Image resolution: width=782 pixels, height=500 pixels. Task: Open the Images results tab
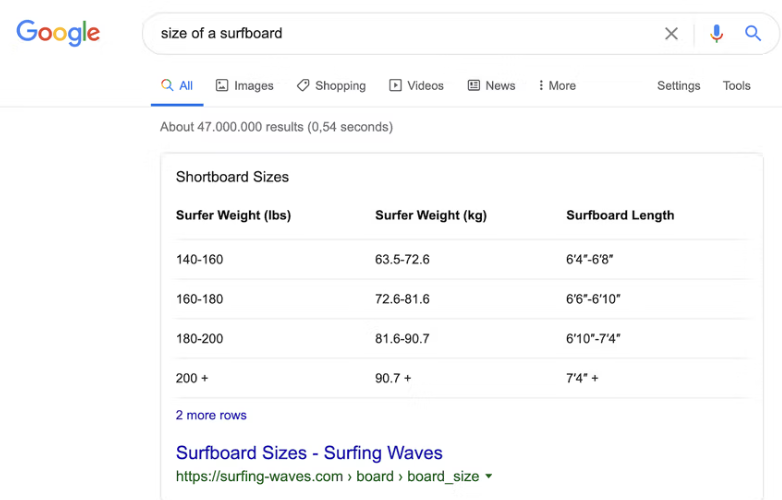(244, 86)
